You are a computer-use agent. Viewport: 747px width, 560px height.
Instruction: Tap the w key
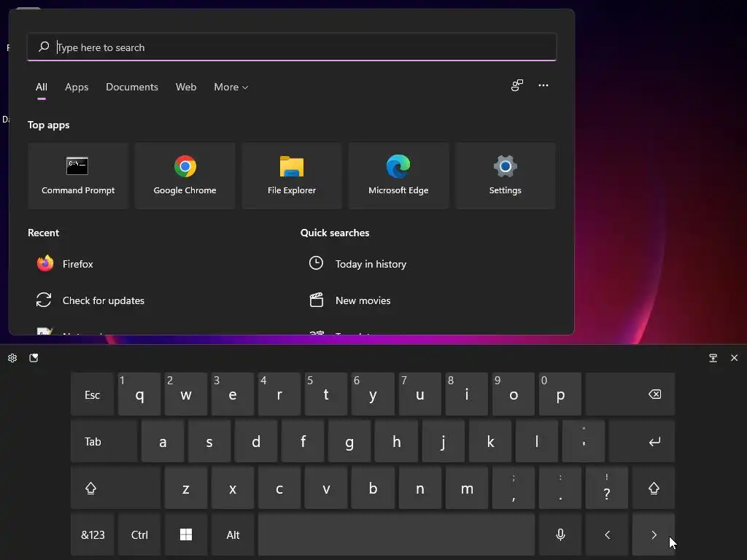point(186,394)
